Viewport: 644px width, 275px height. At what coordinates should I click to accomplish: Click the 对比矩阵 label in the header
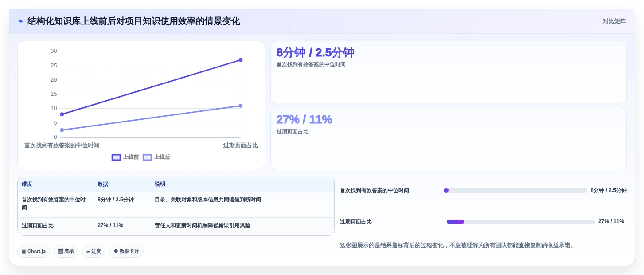(x=614, y=21)
